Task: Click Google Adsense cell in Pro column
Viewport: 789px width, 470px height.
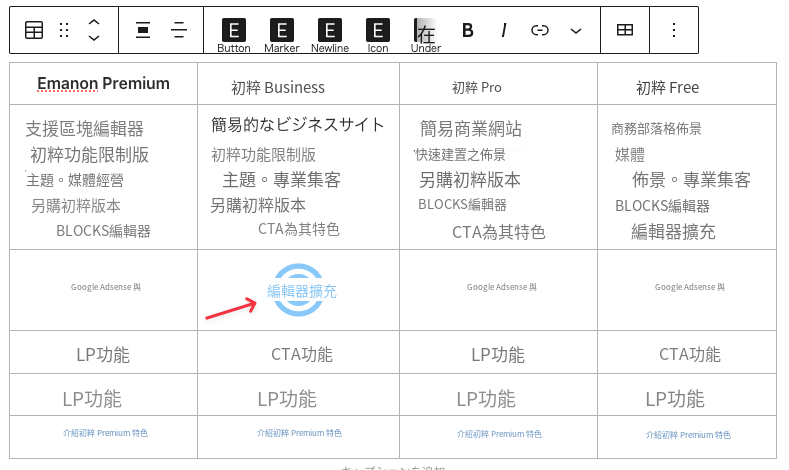Action: 502,287
